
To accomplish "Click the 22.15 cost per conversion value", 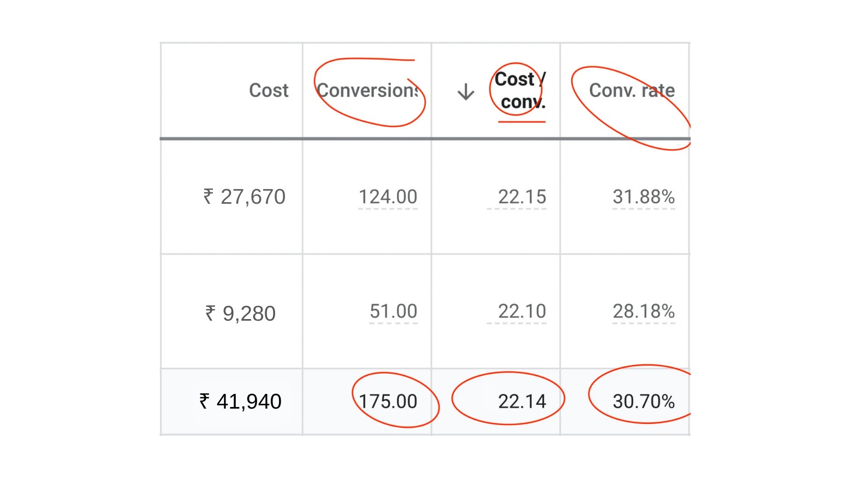I will [522, 197].
